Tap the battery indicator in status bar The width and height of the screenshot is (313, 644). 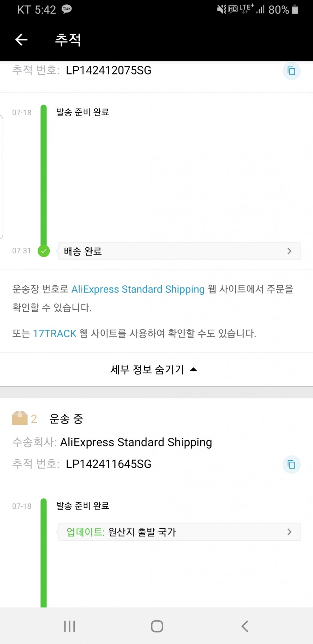point(295,9)
